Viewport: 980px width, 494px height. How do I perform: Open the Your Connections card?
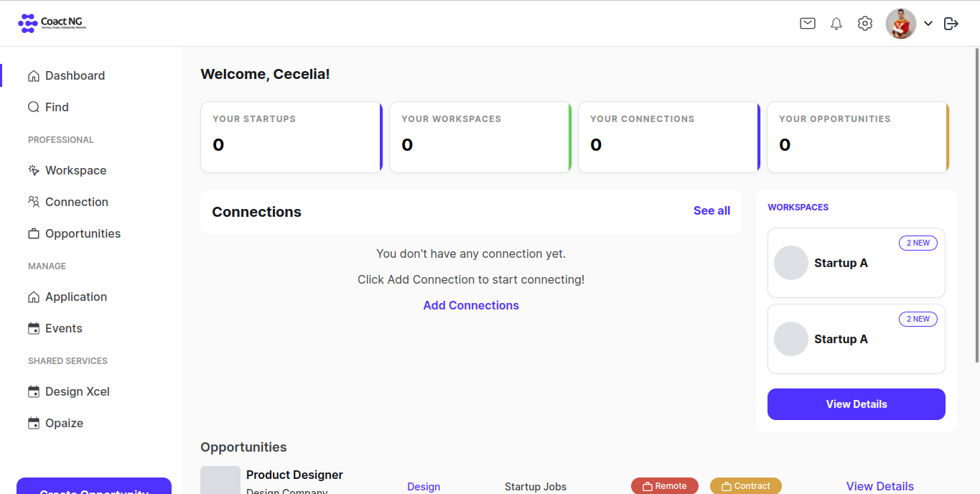click(x=669, y=137)
